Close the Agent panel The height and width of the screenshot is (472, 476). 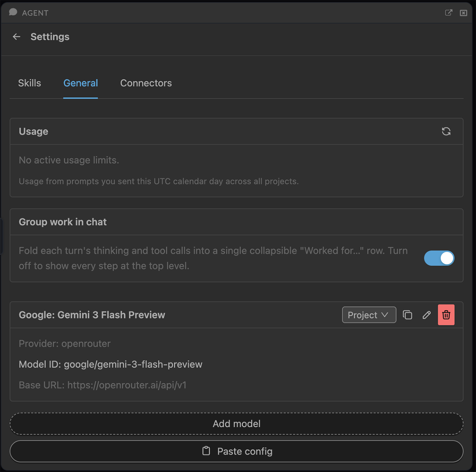pos(463,13)
